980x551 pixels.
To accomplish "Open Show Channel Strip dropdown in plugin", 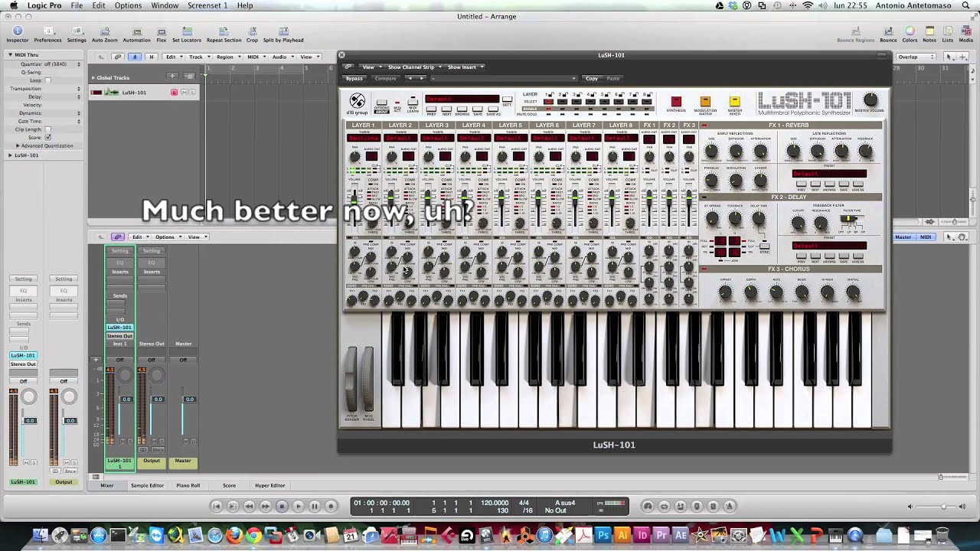I will 413,67.
